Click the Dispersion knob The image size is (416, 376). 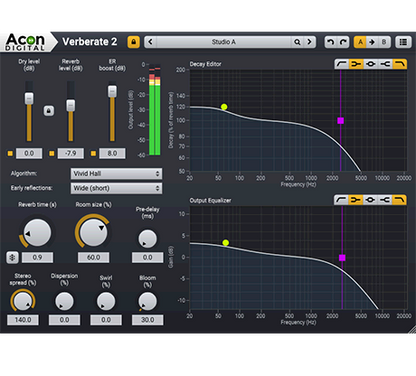(64, 301)
